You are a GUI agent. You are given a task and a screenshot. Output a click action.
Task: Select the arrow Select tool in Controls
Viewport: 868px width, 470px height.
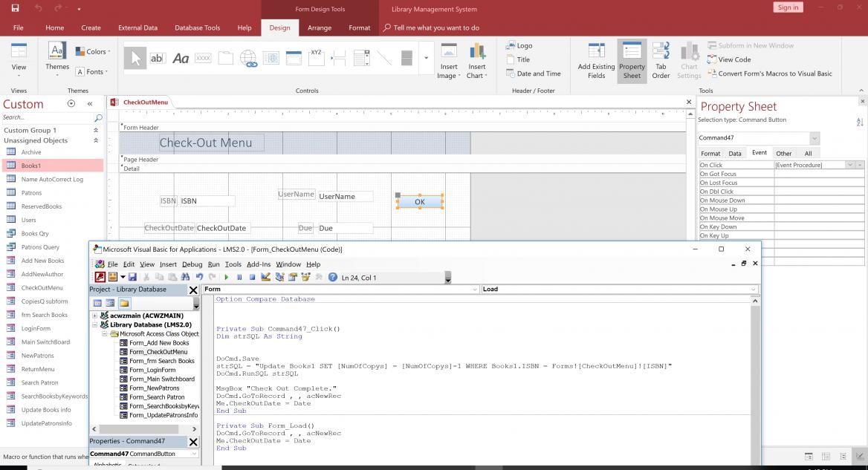pos(135,58)
